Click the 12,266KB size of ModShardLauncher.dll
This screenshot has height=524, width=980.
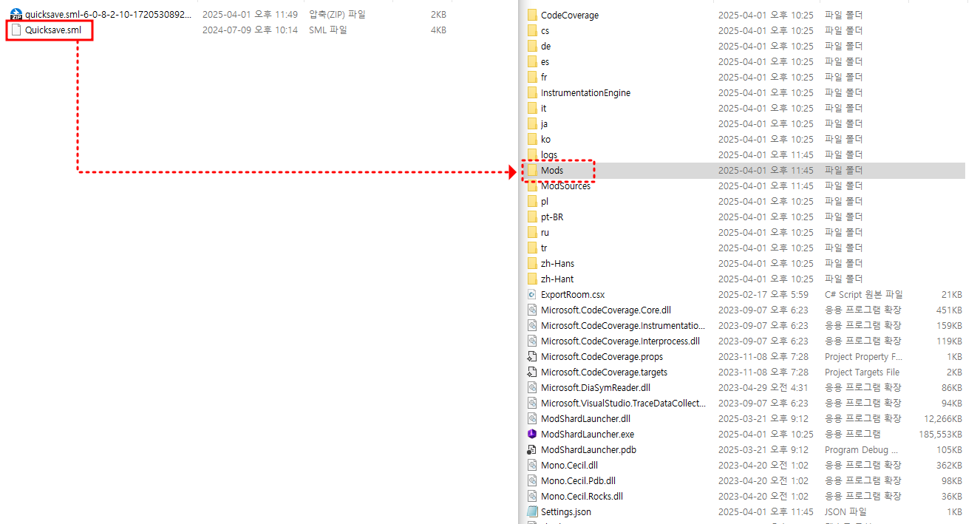(942, 418)
